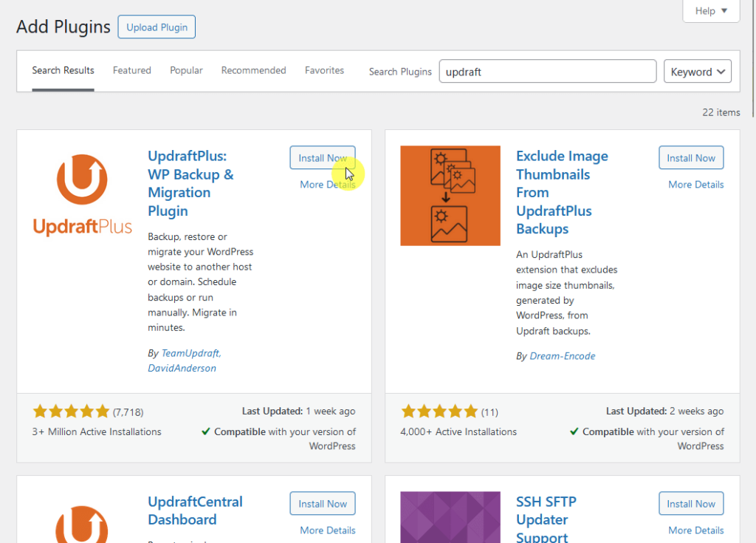Switch to the Search Results tab
The height and width of the screenshot is (543, 756).
point(63,70)
